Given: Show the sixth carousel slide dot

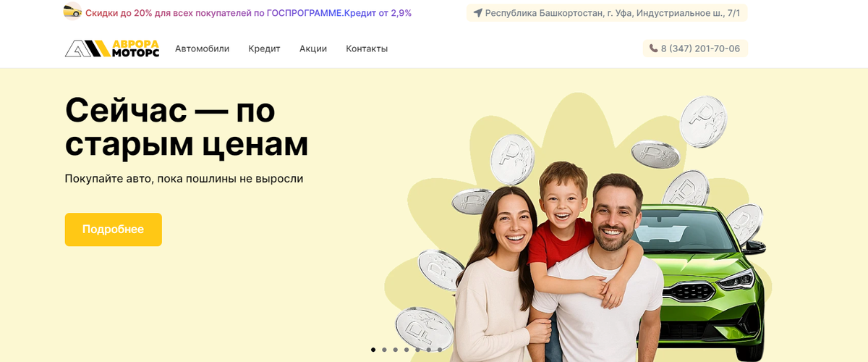Looking at the screenshot, I should [x=428, y=350].
